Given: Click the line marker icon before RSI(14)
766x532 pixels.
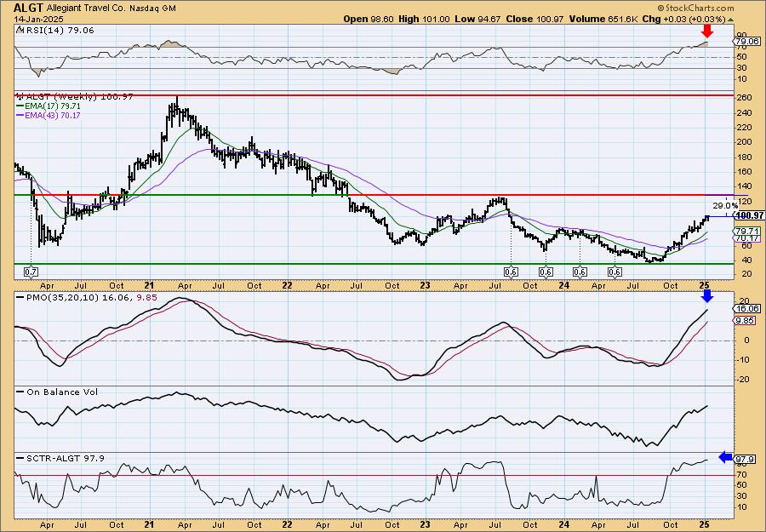Looking at the screenshot, I should point(20,30).
